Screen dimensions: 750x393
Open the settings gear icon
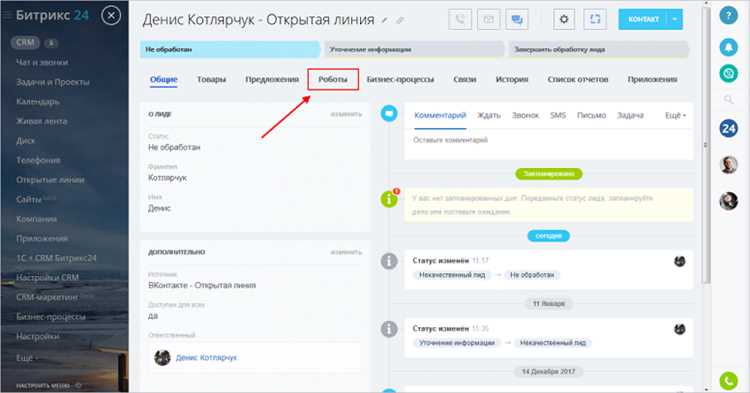point(564,19)
